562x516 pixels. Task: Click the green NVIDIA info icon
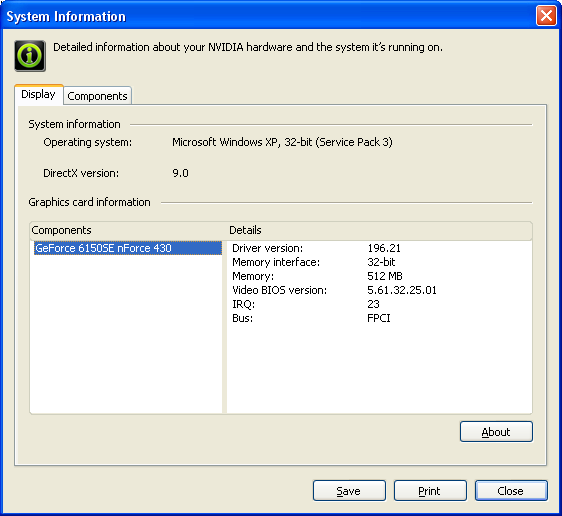coord(30,56)
